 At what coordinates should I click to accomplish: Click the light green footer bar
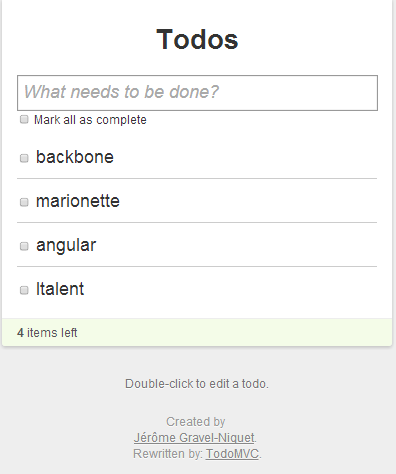(x=197, y=332)
